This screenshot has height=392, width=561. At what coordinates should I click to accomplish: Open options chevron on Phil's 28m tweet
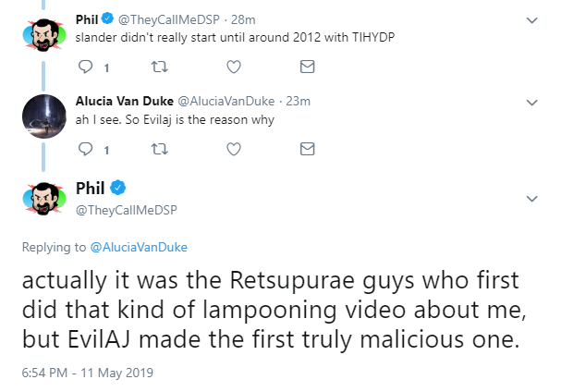point(532,20)
